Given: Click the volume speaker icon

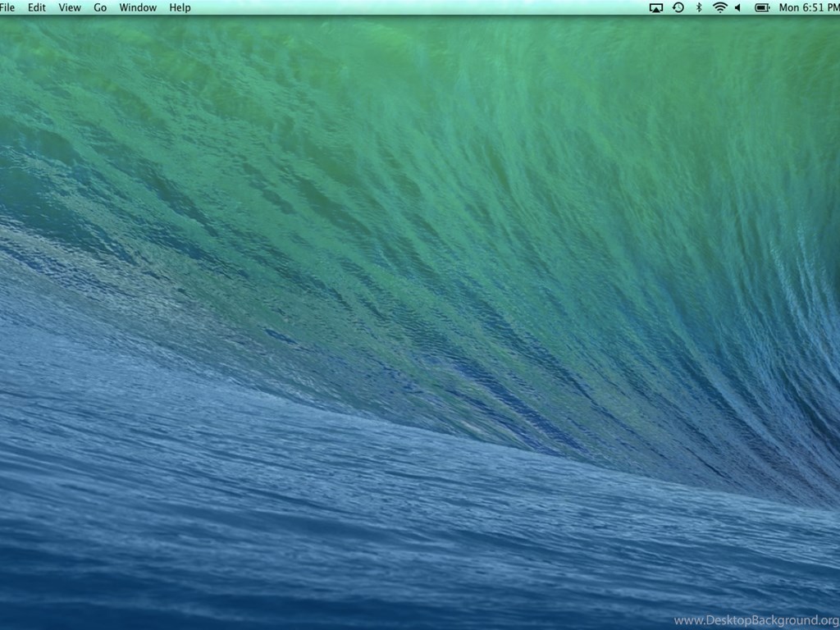Looking at the screenshot, I should tap(737, 7).
